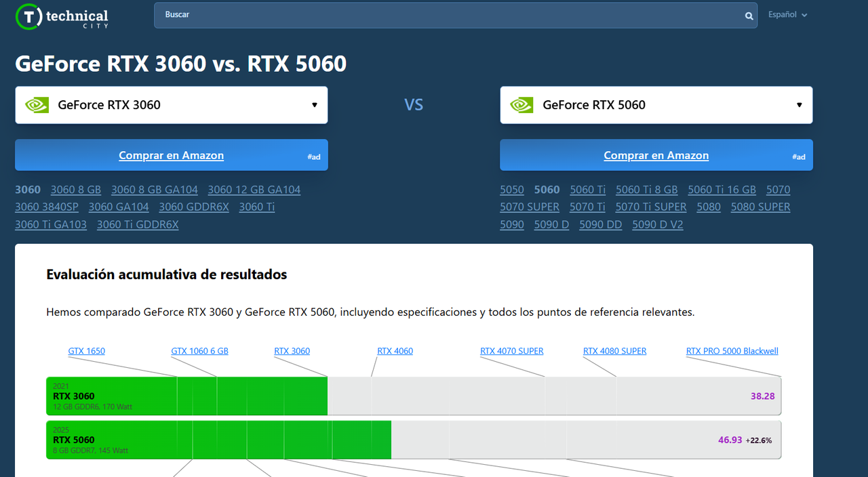Open the 5090 D link
This screenshot has width=868, height=477.
(552, 224)
